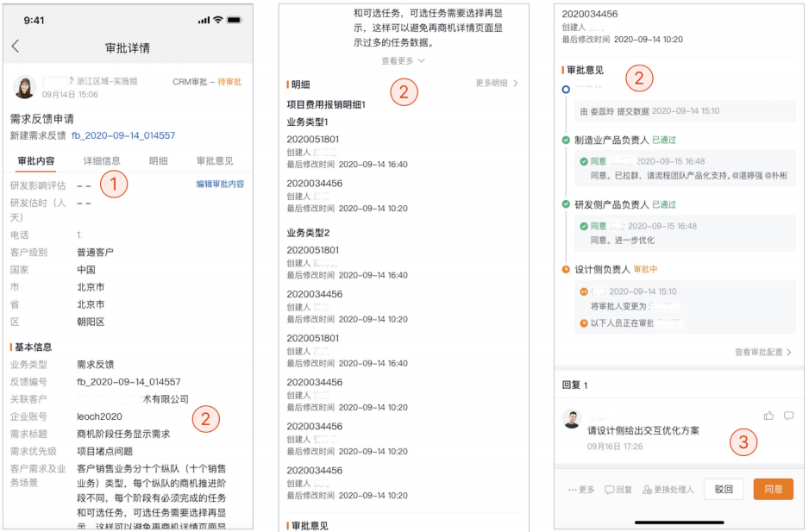Switch to the 明细 tab
The height and width of the screenshot is (532, 809).
click(159, 161)
